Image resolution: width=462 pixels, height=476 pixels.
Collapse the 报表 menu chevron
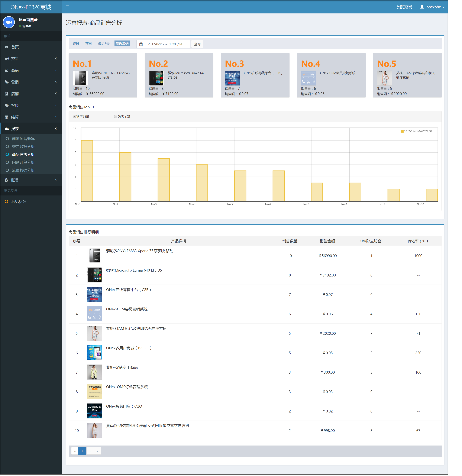[x=56, y=129]
